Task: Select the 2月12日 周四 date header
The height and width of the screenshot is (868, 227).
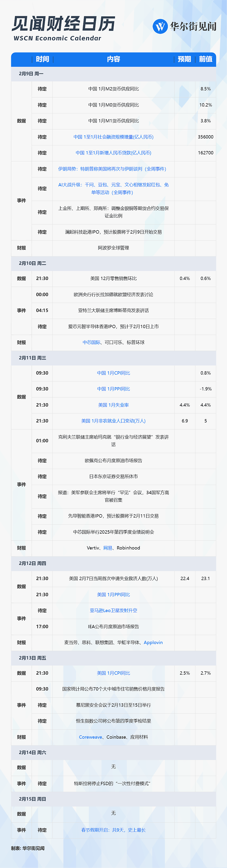Action: pos(32,563)
